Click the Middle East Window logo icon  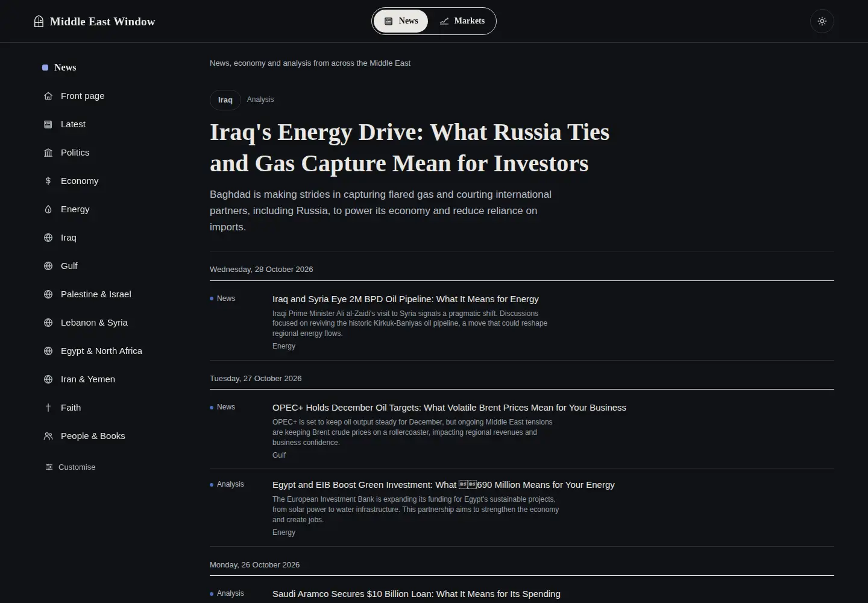pos(39,22)
